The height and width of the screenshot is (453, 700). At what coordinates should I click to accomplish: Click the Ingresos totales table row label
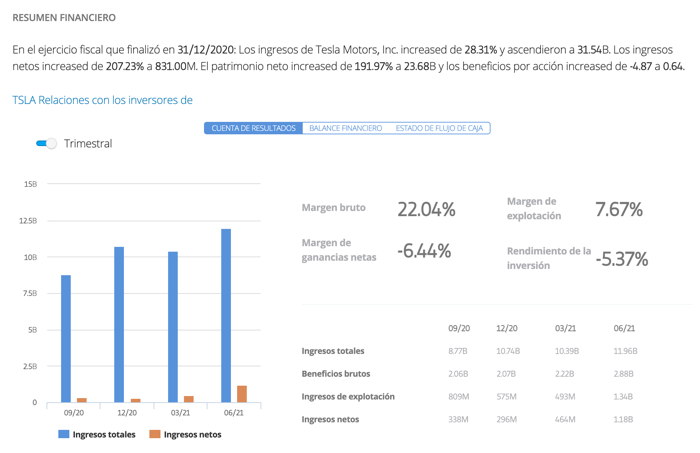point(333,351)
